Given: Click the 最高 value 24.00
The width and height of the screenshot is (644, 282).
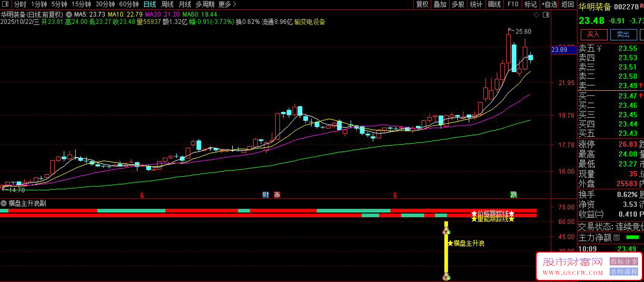Looking at the screenshot, I should (627, 154).
